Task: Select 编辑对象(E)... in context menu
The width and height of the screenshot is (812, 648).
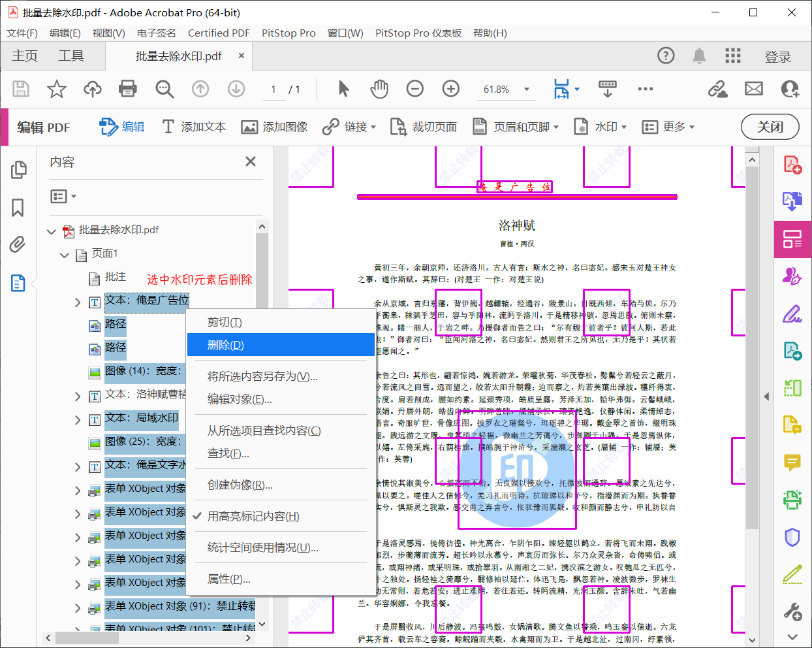Action: 281,399
